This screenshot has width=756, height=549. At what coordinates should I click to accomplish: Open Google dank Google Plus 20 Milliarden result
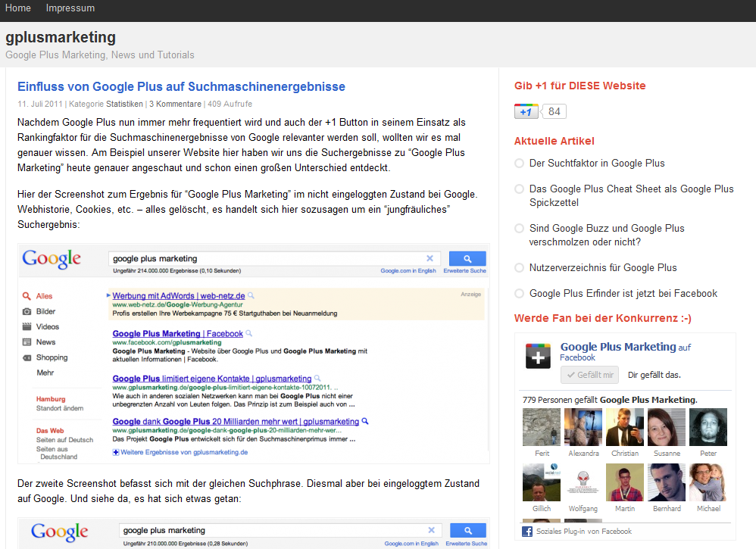pyautogui.click(x=236, y=421)
